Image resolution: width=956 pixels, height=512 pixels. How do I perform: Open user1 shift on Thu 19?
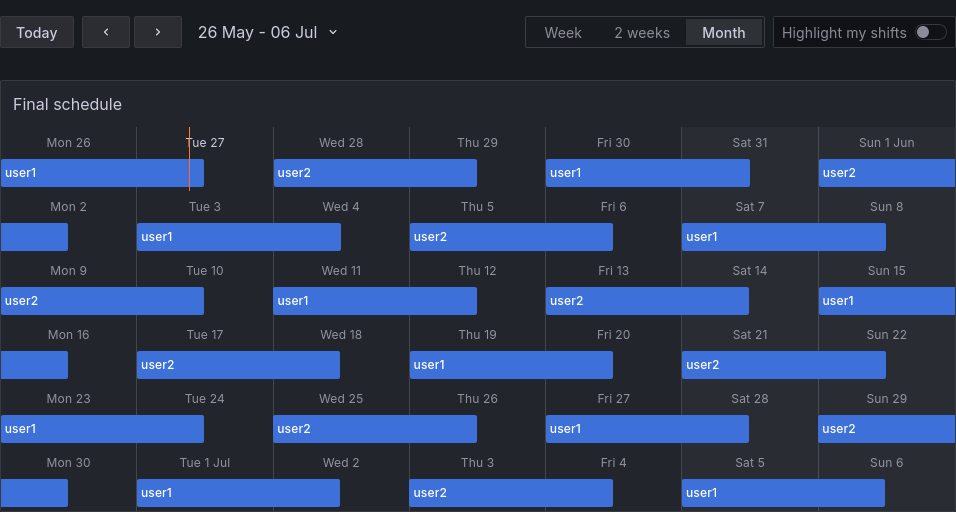coord(511,365)
